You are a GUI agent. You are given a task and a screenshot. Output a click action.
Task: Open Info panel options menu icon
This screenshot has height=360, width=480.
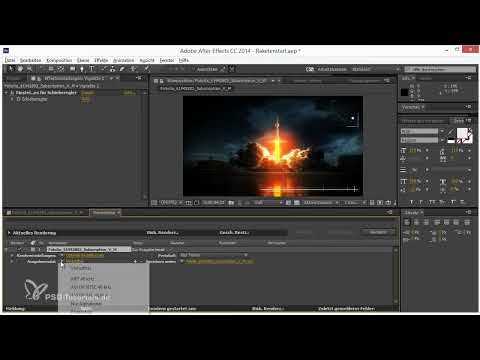pyautogui.click(x=469, y=78)
